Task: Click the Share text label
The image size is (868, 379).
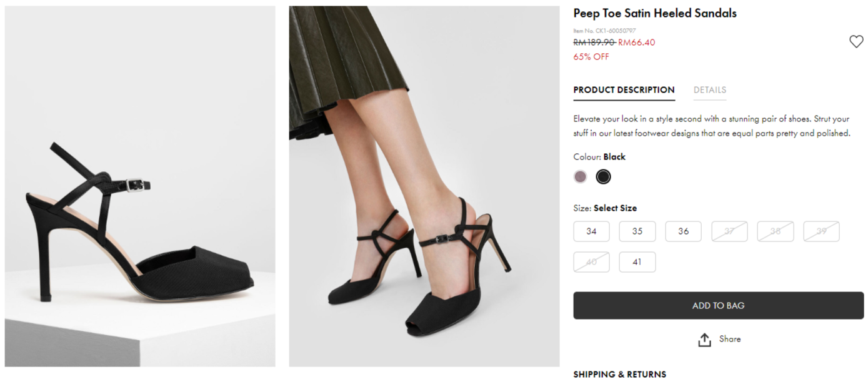Action: pos(729,339)
